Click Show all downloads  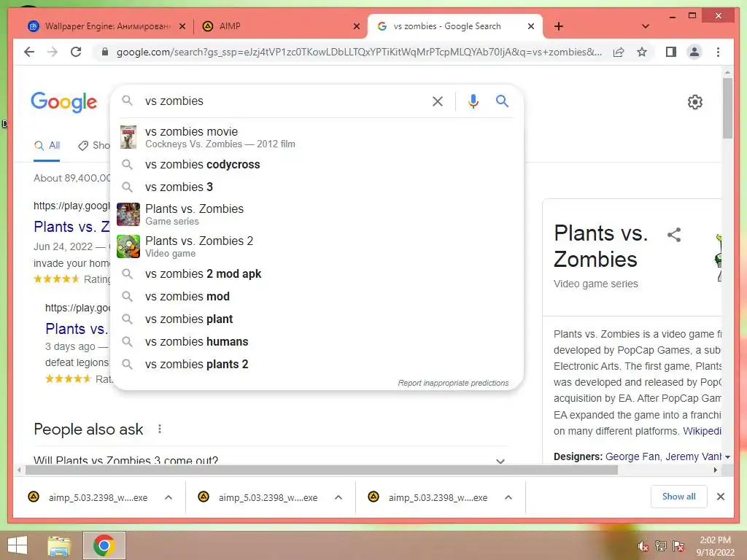679,497
